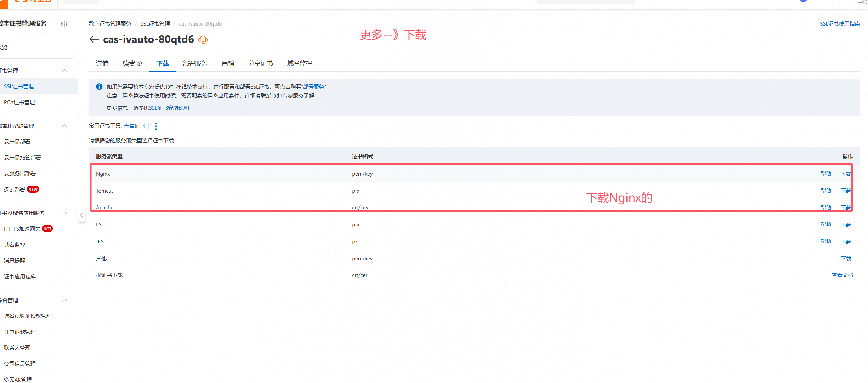This screenshot has height=383, width=868.
Task: Click the help question icon next to 续费
Action: (x=140, y=63)
